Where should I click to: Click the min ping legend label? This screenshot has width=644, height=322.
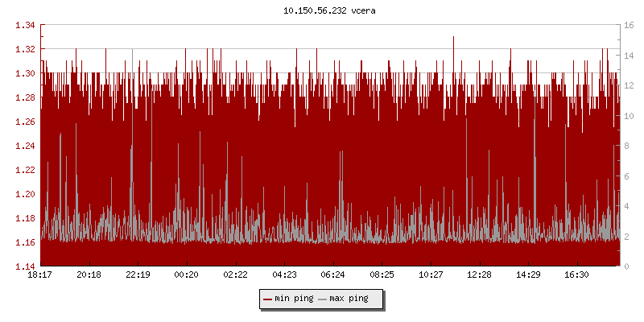(294, 299)
